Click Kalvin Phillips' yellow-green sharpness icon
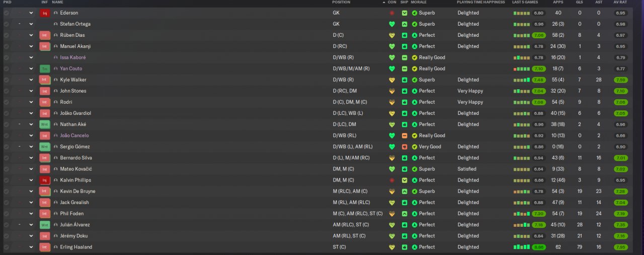 (x=405, y=180)
